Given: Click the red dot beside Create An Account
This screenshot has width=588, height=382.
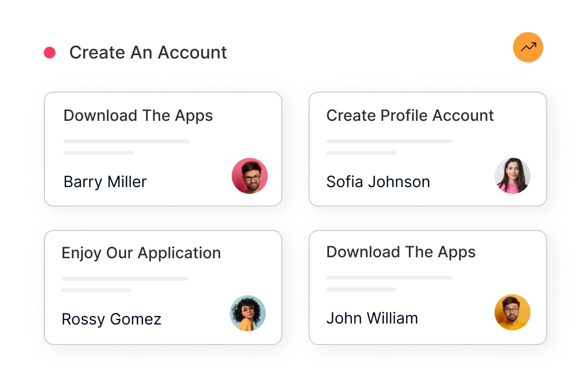Looking at the screenshot, I should pyautogui.click(x=50, y=53).
